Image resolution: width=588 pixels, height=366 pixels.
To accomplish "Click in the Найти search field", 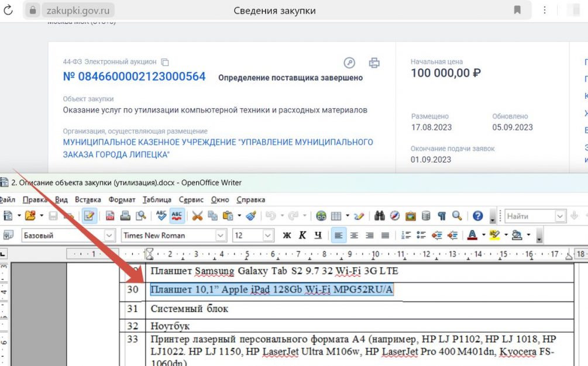I will [529, 216].
